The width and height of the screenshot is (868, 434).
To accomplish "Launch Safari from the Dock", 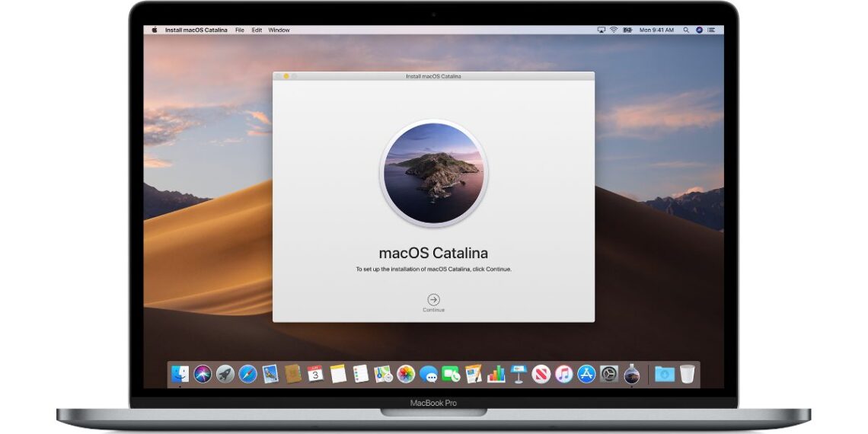I will 247,374.
